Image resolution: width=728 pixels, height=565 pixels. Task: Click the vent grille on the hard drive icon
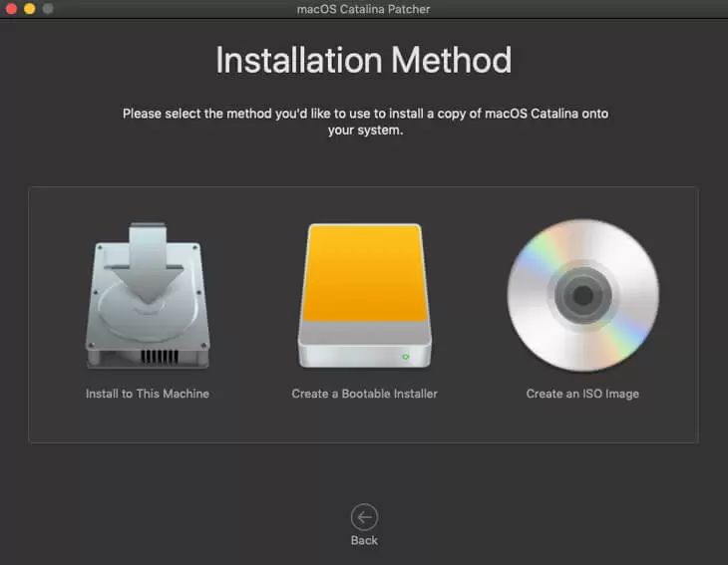click(x=160, y=357)
